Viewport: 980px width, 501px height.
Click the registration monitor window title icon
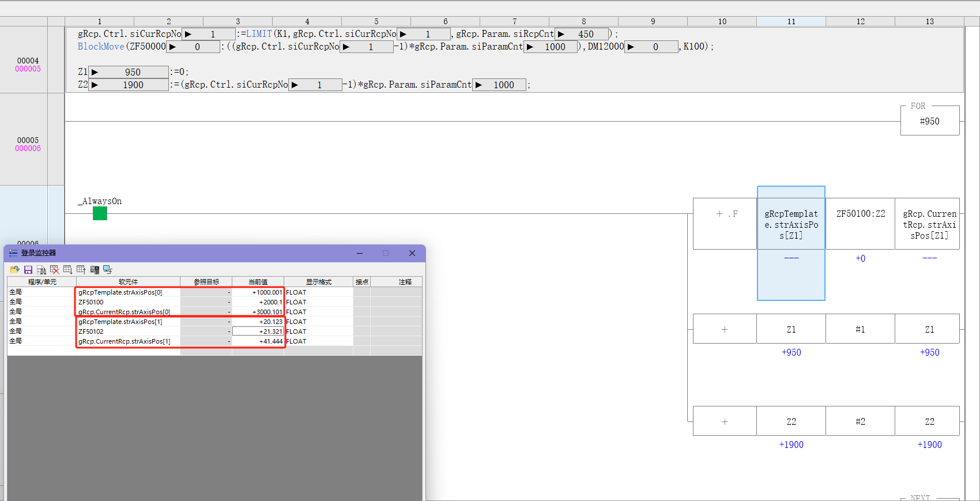point(13,253)
